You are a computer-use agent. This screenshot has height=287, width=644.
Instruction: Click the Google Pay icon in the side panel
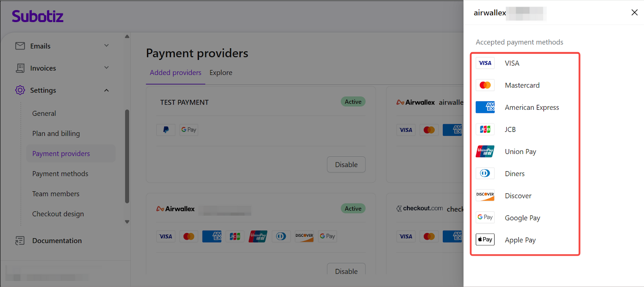click(x=485, y=217)
